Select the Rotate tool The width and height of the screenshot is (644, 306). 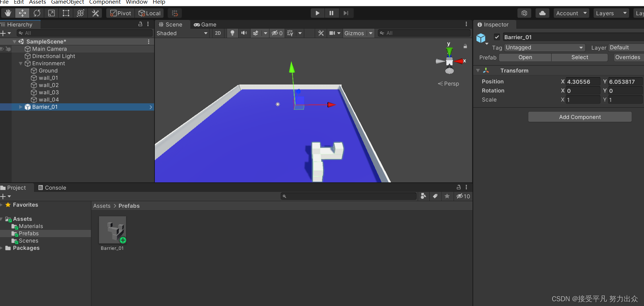pos(37,13)
